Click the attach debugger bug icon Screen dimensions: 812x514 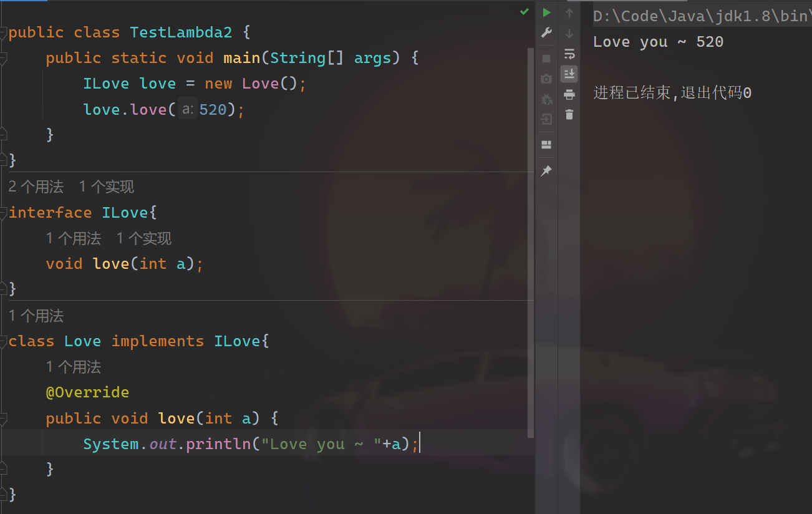tap(546, 99)
